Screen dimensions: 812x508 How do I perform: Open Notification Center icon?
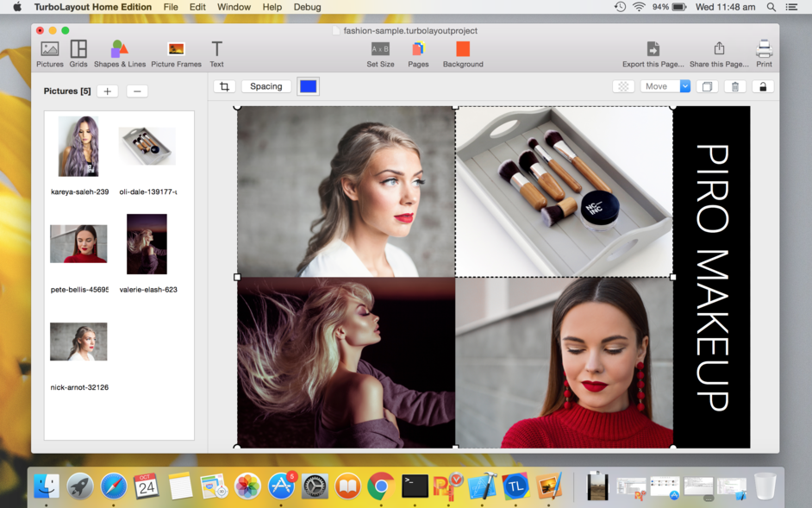coord(791,7)
